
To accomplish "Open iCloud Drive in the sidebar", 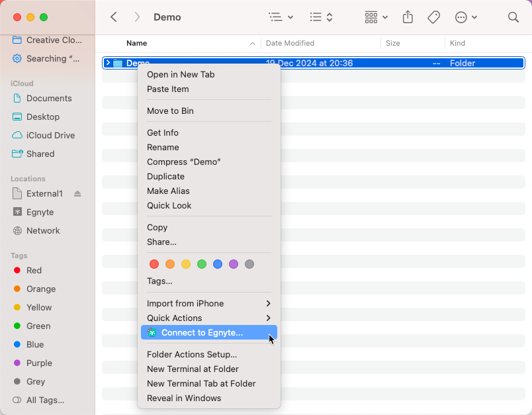I will pos(47,135).
